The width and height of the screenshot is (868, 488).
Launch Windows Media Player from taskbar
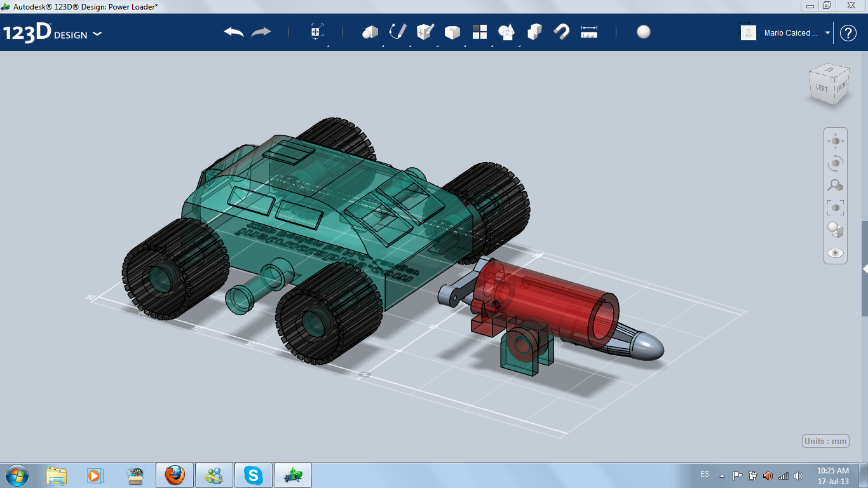(95, 475)
